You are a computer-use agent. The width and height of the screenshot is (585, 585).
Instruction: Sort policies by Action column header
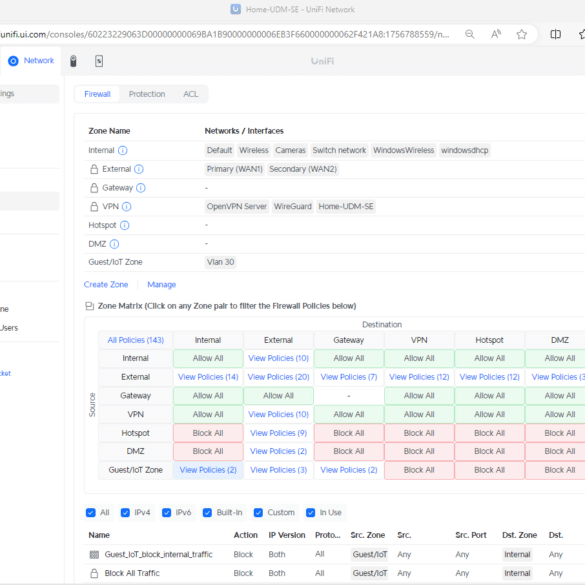pyautogui.click(x=245, y=535)
